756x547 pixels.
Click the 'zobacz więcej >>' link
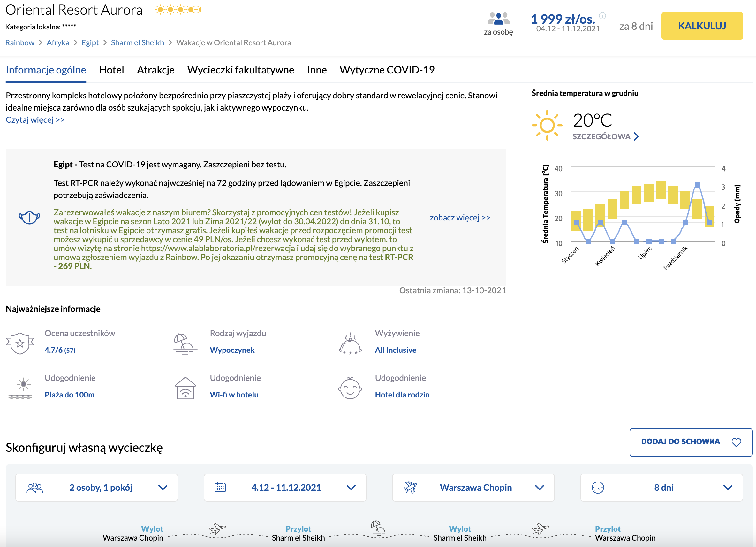(x=460, y=218)
